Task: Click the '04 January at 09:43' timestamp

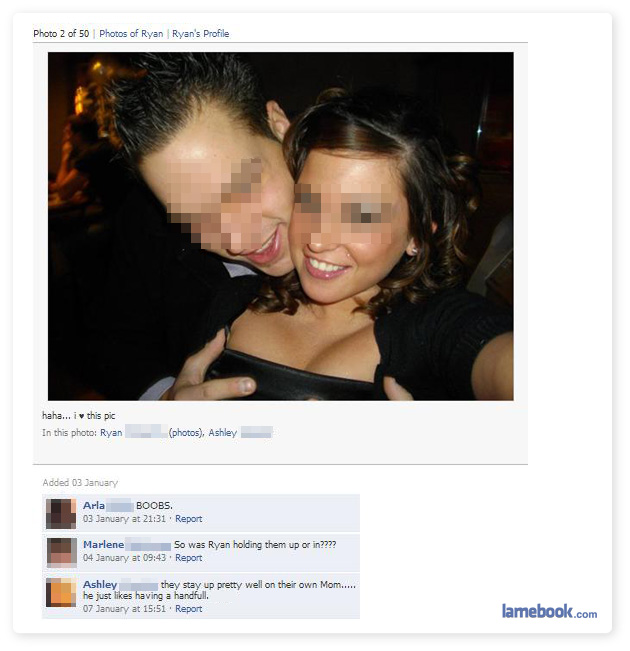Action: (x=125, y=558)
